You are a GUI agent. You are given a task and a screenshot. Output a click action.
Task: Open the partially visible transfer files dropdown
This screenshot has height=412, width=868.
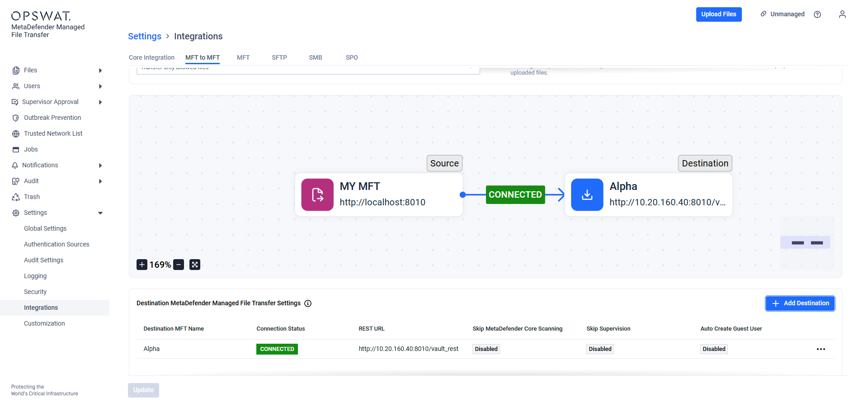click(308, 70)
